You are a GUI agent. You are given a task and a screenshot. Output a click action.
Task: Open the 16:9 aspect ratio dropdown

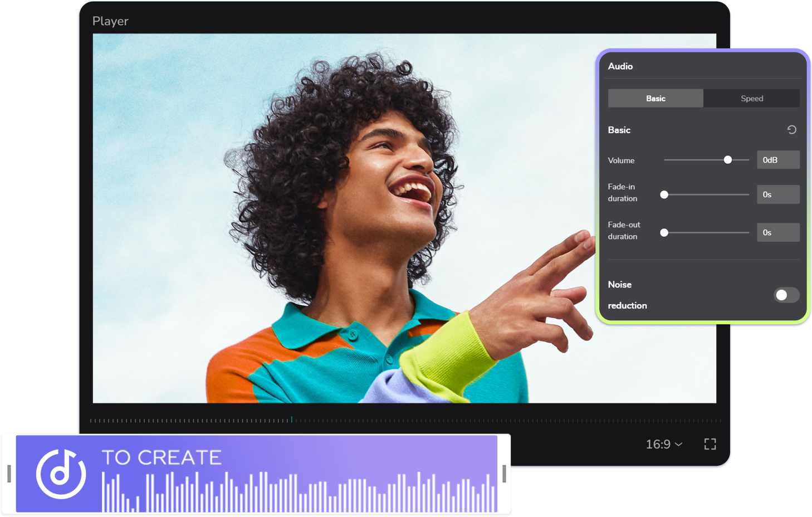click(664, 444)
